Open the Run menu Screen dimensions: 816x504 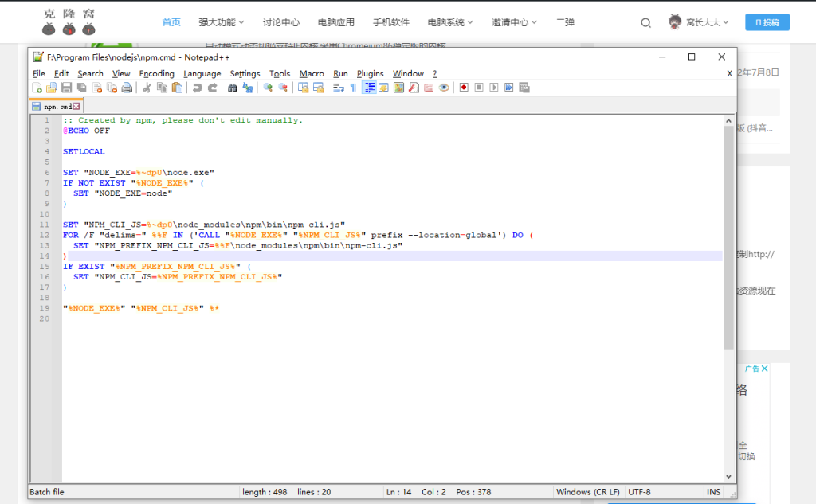[340, 74]
